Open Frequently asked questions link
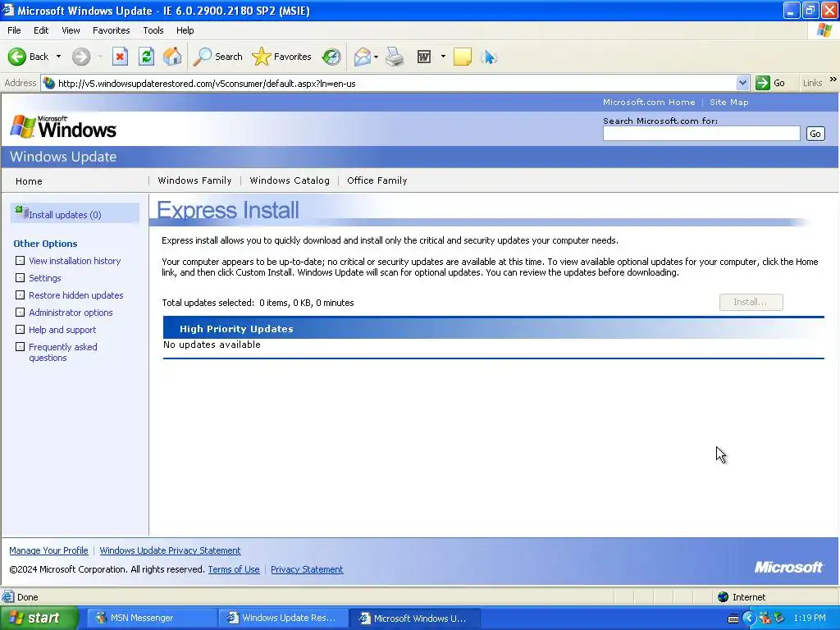Viewport: 840px width, 630px height. pos(63,353)
